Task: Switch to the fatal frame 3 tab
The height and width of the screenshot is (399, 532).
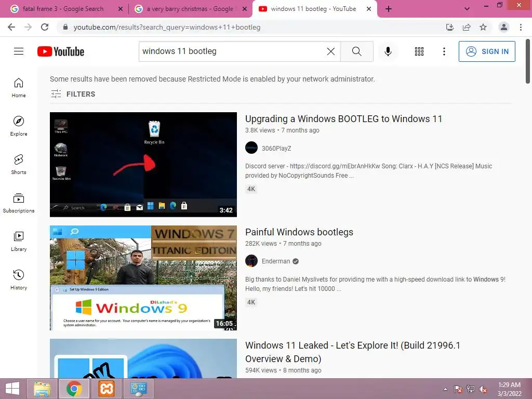Action: tap(63, 9)
